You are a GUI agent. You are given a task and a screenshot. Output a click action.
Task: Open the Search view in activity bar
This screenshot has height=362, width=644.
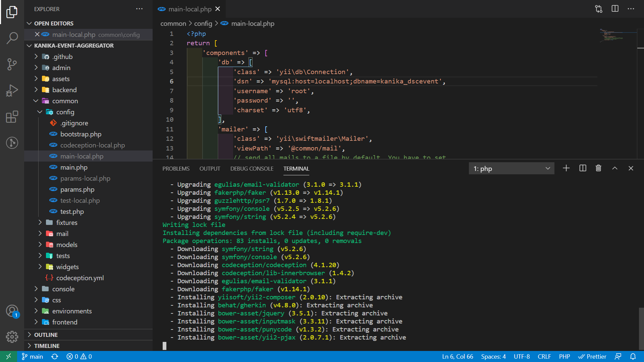[x=12, y=38]
